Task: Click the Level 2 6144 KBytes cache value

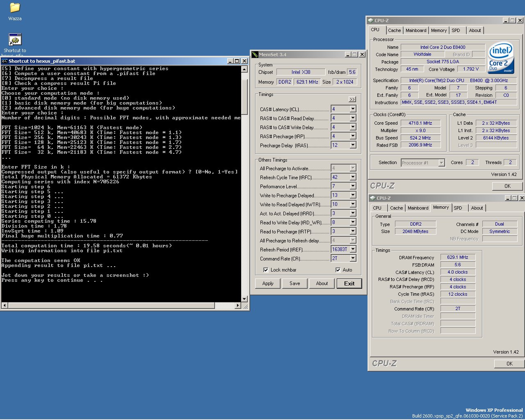Action: (x=496, y=138)
